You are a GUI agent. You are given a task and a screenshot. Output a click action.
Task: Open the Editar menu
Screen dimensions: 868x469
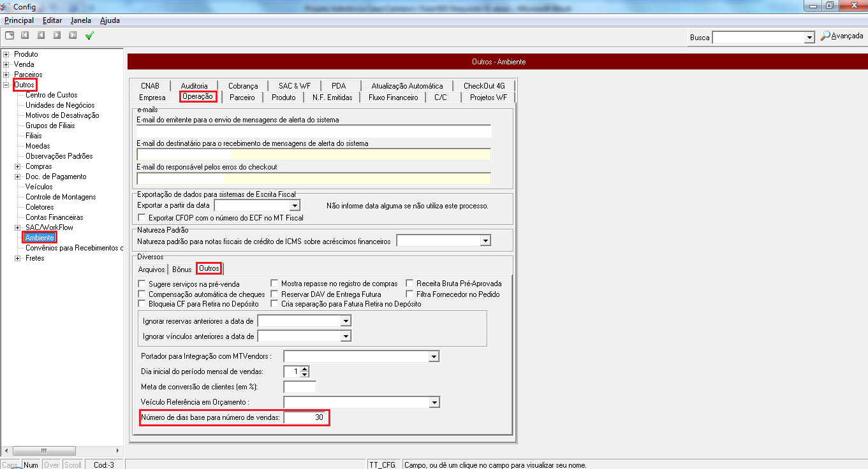[52, 20]
